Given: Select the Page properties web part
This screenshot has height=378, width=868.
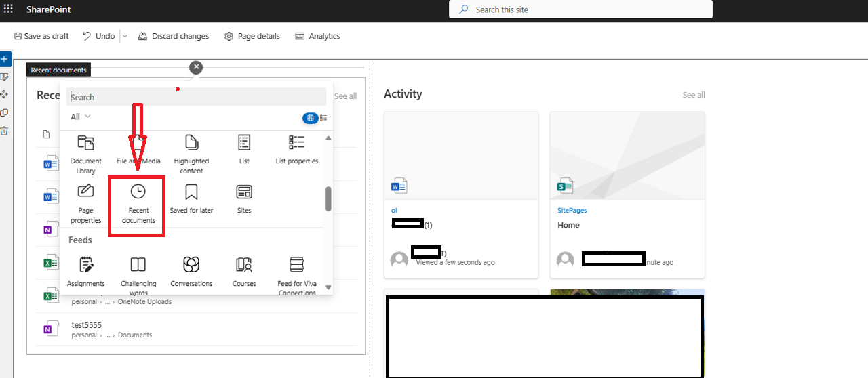Looking at the screenshot, I should [86, 203].
